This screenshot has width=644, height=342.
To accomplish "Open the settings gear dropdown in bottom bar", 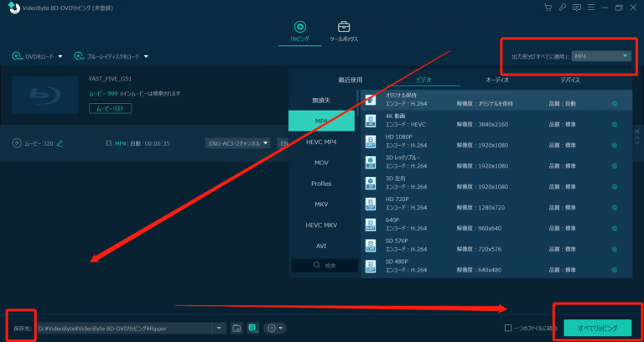I will (x=274, y=328).
